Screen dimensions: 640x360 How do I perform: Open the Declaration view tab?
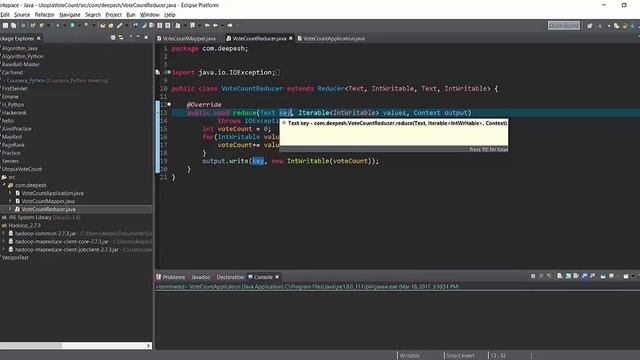pos(230,277)
